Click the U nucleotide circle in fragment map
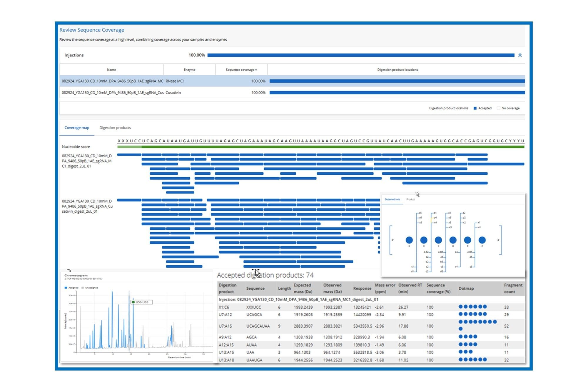 click(x=453, y=240)
